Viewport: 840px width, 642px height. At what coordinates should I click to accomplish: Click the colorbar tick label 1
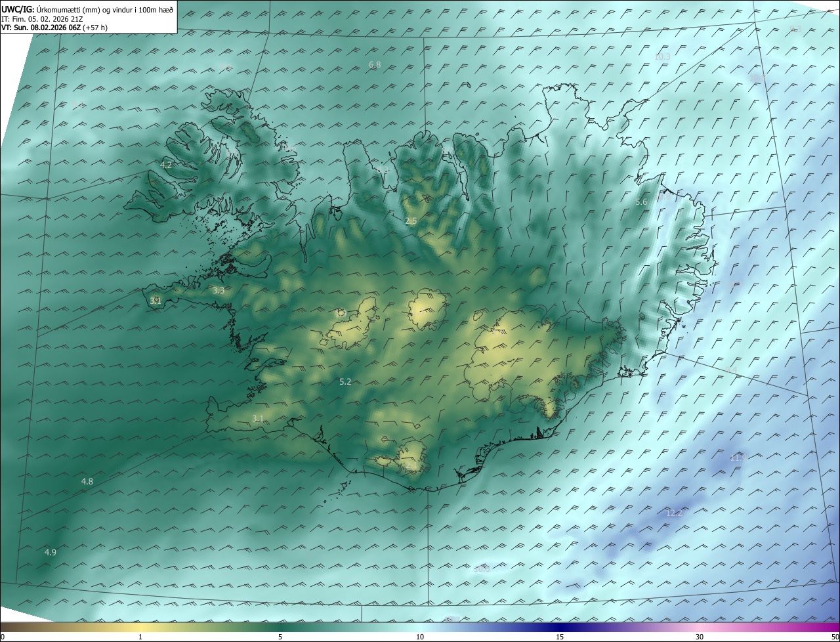tap(140, 637)
